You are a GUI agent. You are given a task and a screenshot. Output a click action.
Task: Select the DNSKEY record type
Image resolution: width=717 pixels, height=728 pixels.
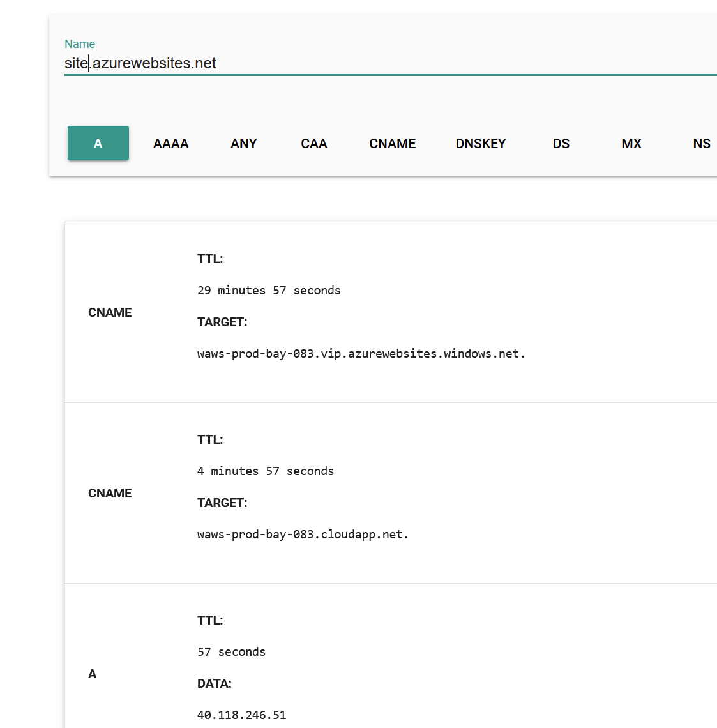point(480,144)
